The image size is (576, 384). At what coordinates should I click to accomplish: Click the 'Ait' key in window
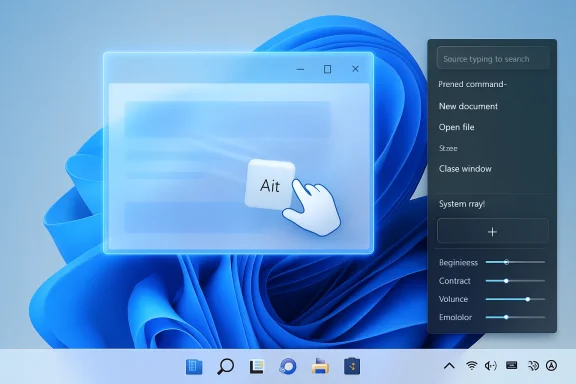(x=270, y=185)
